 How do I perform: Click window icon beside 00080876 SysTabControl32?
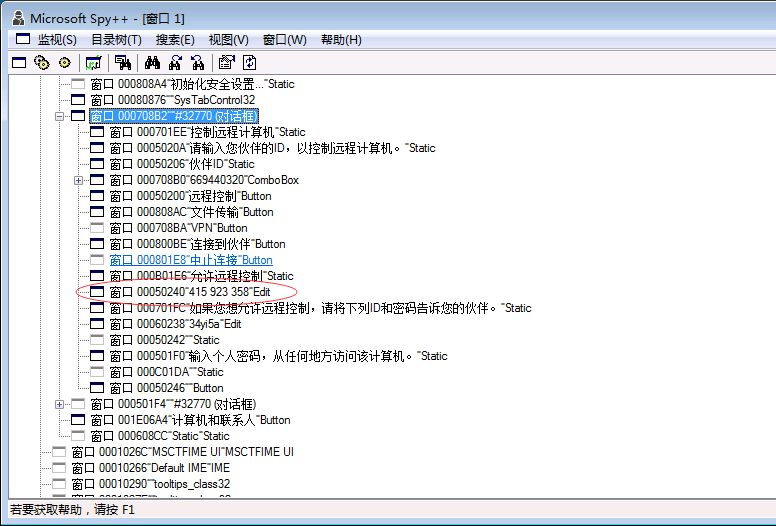point(78,100)
